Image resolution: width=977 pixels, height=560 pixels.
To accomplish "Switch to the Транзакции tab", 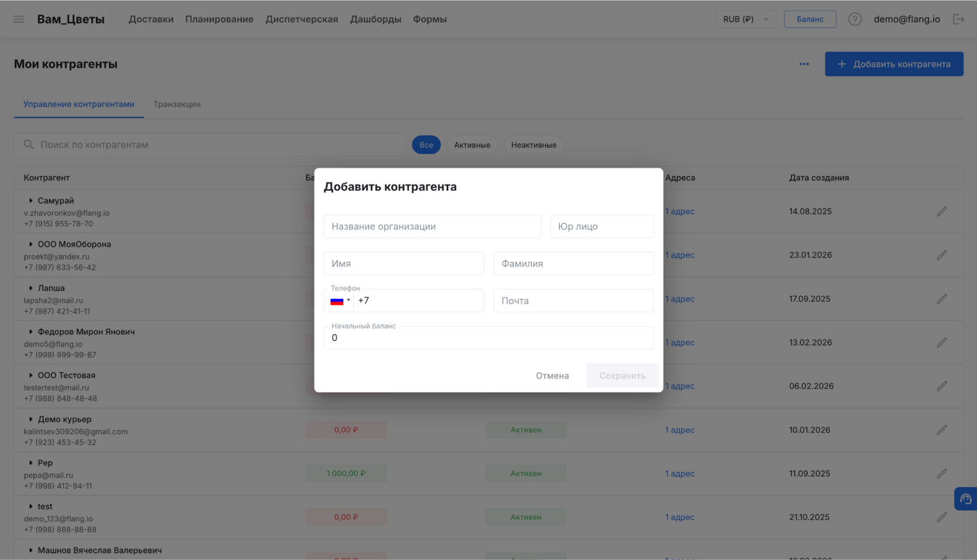I will pyautogui.click(x=177, y=104).
